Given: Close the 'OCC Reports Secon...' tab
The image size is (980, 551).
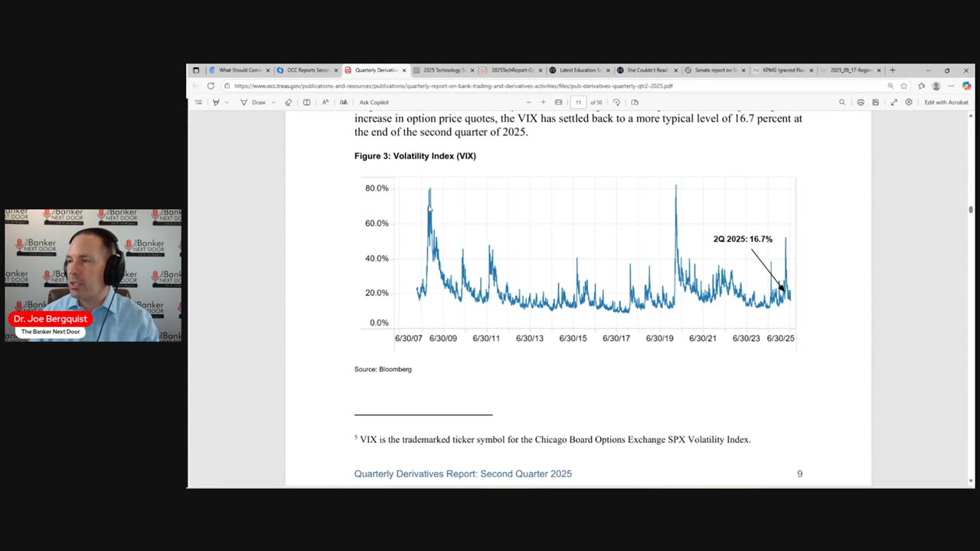Looking at the screenshot, I should tap(336, 70).
